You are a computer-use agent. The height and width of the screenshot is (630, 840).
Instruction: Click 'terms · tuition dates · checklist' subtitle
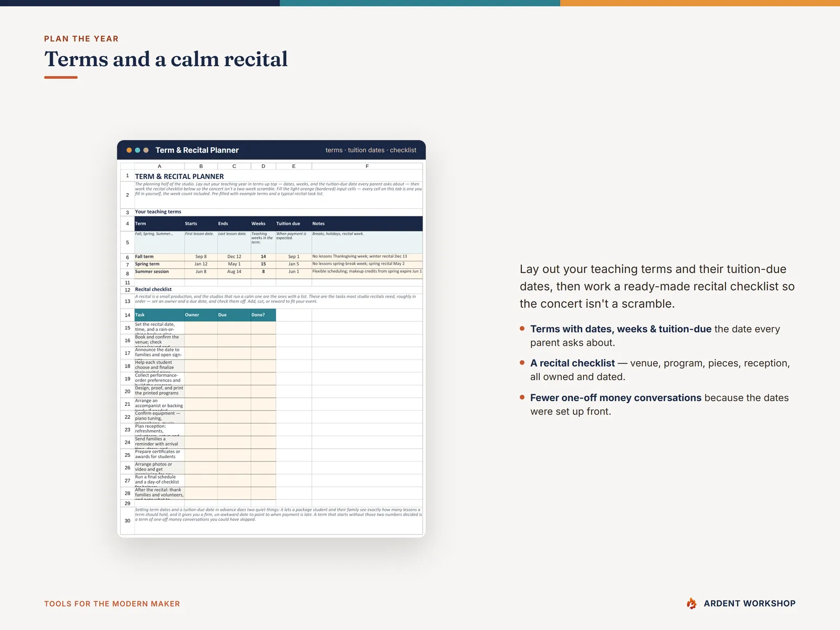[x=371, y=150]
